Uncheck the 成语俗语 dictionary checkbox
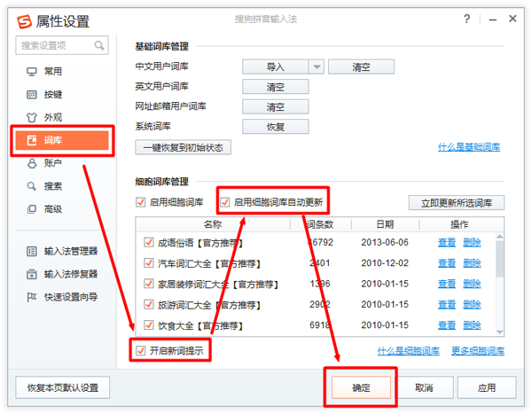 pyautogui.click(x=148, y=242)
